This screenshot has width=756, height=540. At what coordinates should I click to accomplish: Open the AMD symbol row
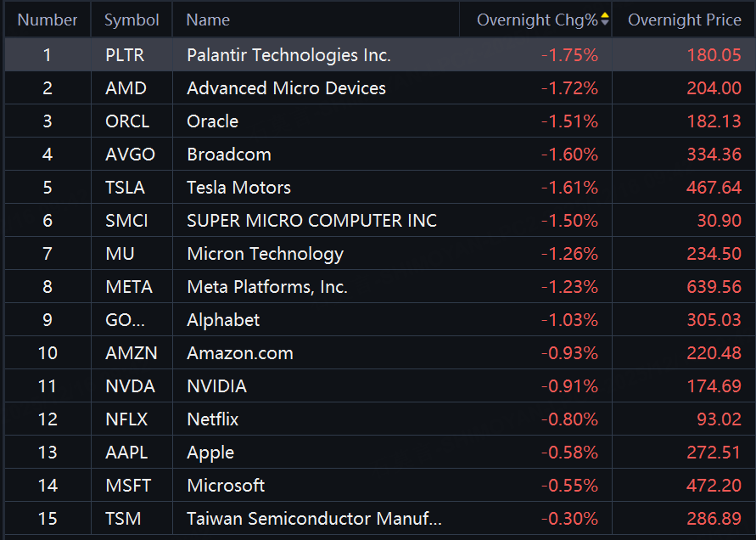click(126, 88)
